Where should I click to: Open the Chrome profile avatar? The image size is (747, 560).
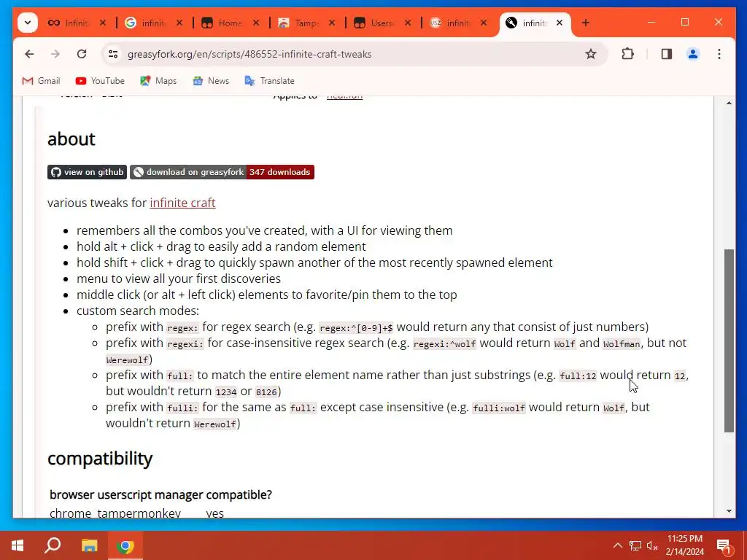pos(693,54)
